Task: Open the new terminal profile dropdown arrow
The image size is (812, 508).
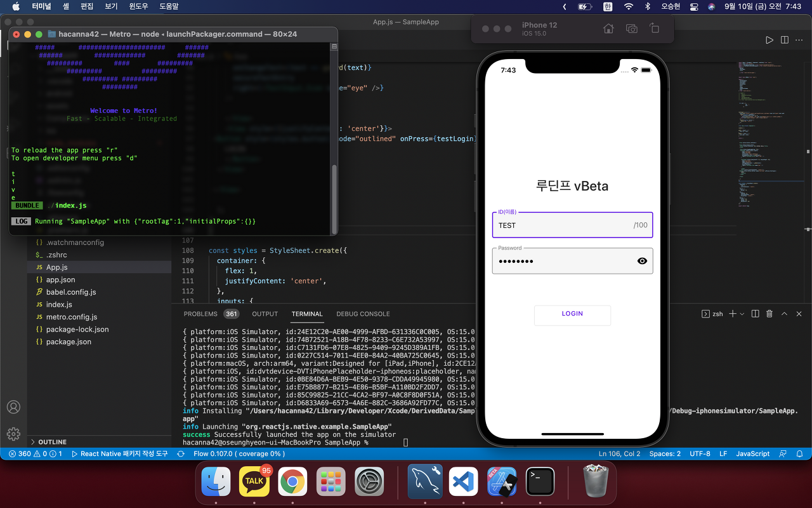Action: point(742,314)
